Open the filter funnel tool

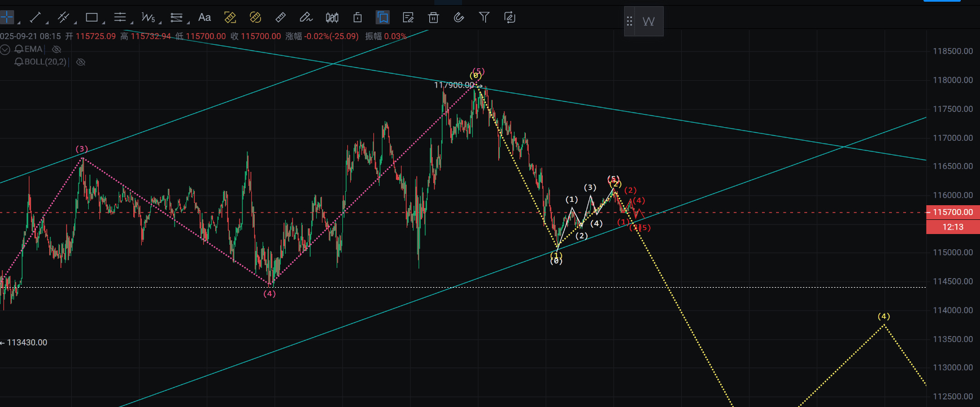coord(484,18)
